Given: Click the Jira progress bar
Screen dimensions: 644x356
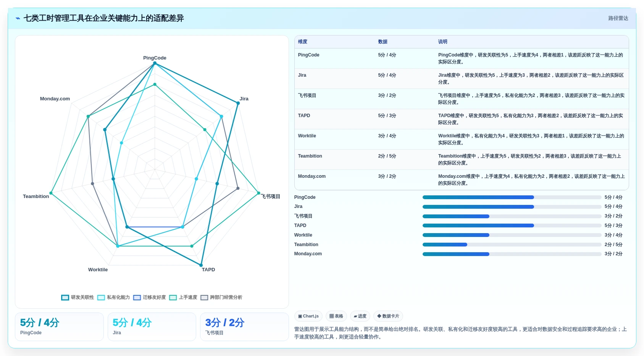Looking at the screenshot, I should pyautogui.click(x=512, y=207).
